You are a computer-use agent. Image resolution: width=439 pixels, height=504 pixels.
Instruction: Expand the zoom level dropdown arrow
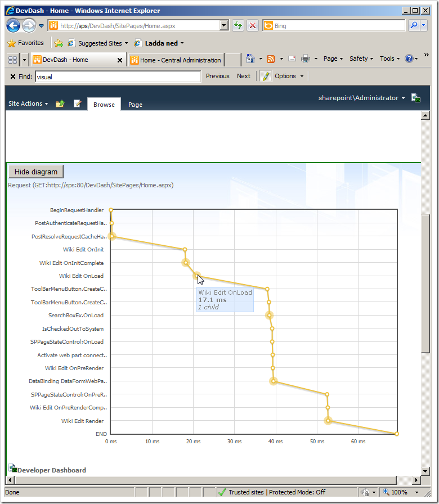pos(417,492)
